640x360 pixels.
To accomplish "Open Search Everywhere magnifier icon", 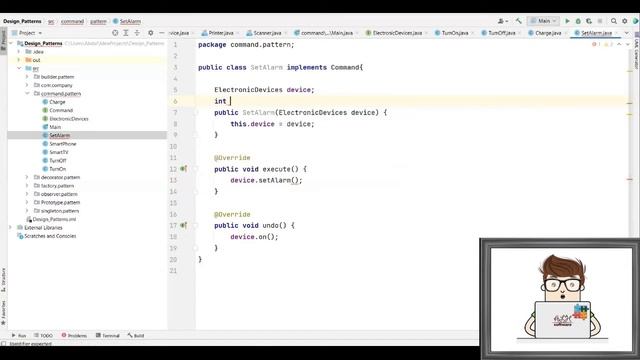I will coord(613,21).
